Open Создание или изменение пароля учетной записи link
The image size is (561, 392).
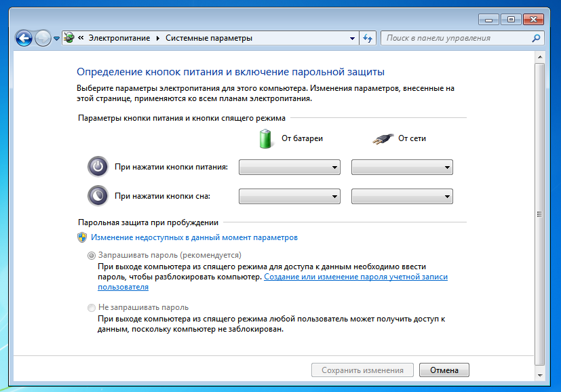tap(355, 277)
